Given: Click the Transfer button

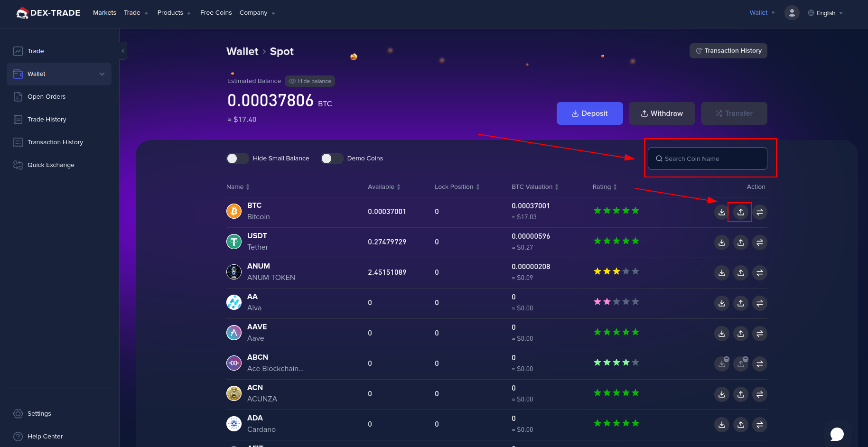Looking at the screenshot, I should pyautogui.click(x=734, y=113).
